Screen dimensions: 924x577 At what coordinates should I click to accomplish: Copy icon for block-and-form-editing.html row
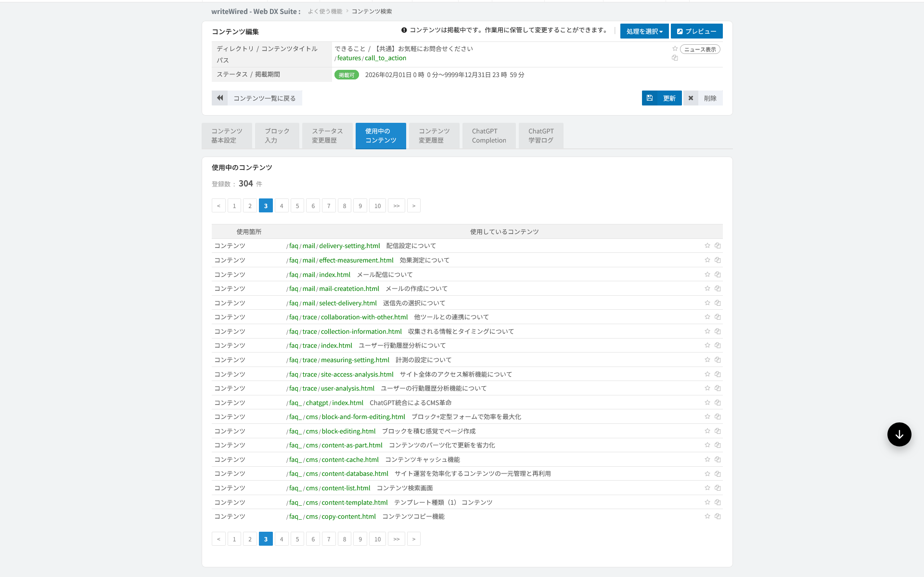click(x=718, y=417)
